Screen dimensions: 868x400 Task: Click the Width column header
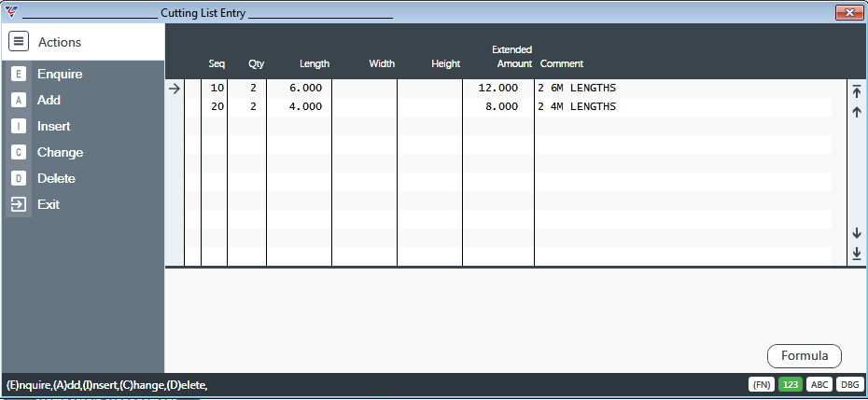(382, 63)
